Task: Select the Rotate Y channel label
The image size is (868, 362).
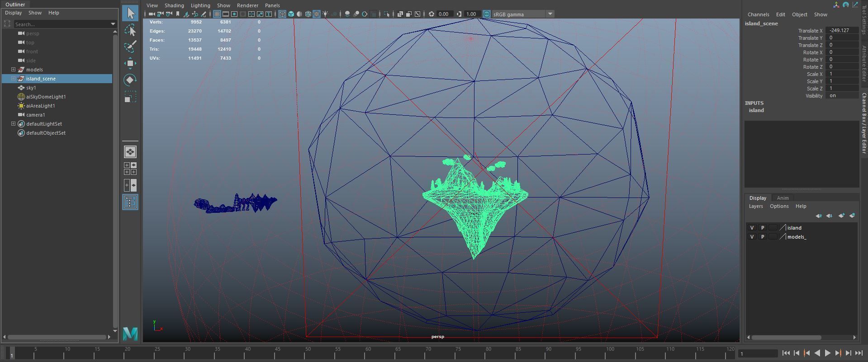Action: tap(812, 60)
